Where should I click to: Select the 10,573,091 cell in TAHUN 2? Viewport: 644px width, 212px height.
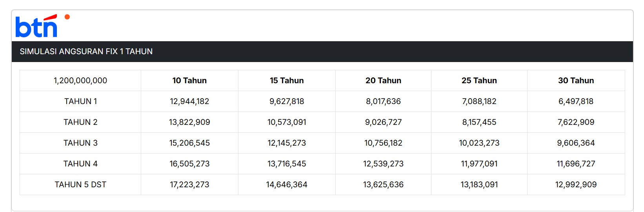(x=287, y=122)
